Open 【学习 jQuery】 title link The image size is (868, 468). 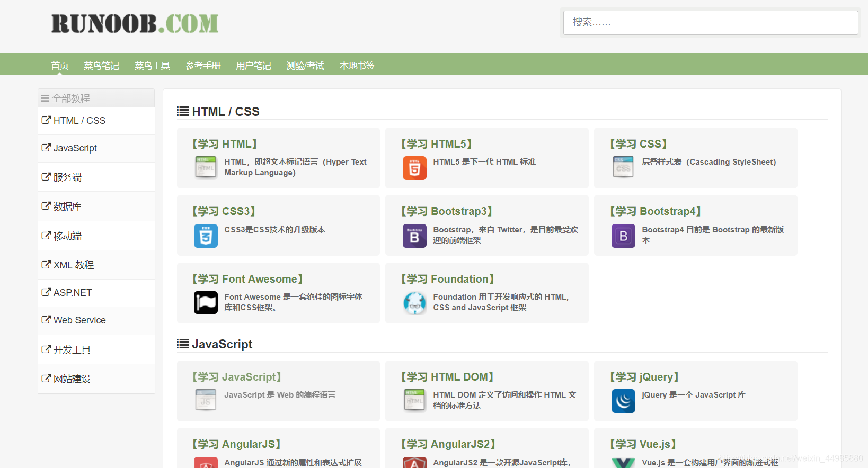click(644, 377)
